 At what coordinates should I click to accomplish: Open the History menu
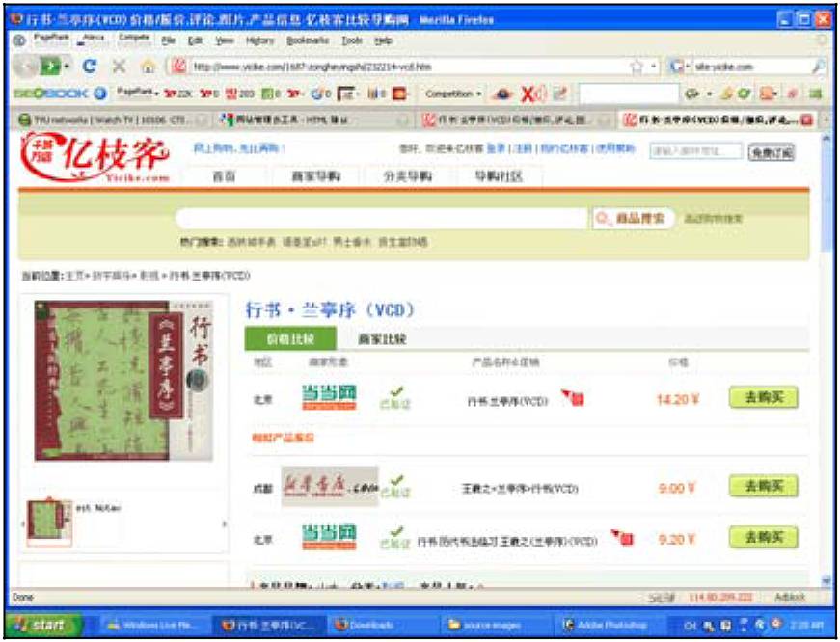click(259, 40)
